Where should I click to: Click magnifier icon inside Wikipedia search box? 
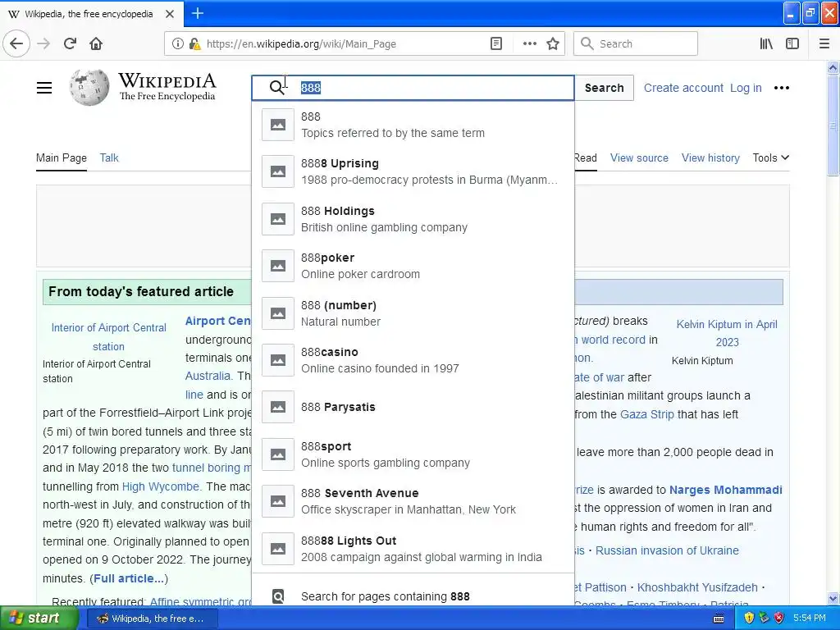point(277,88)
